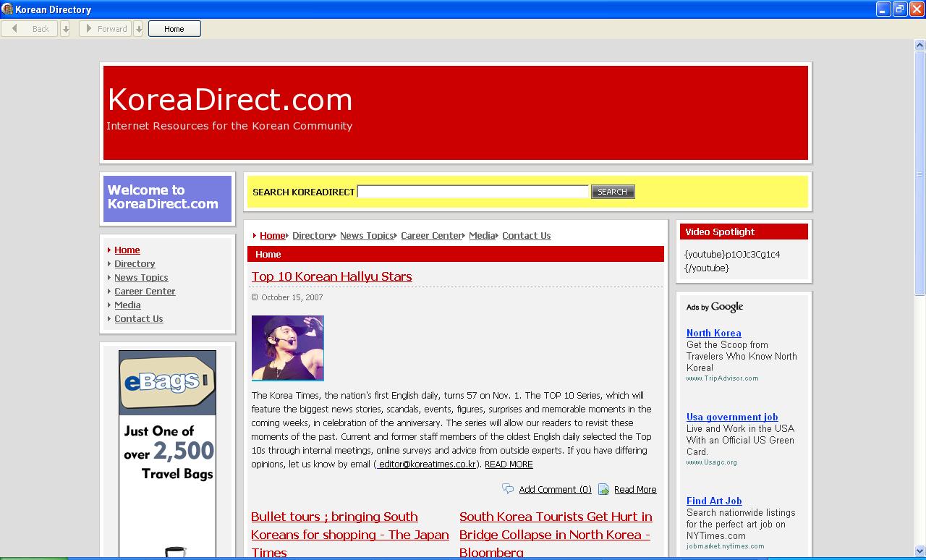Viewport: 926px width, 560px height.
Task: Open the Top 10 Korean Hallyu Stars article
Action: click(x=331, y=276)
